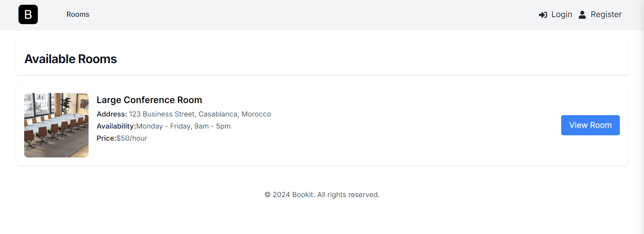
Task: Click the bold Address: label
Action: pyautogui.click(x=112, y=114)
